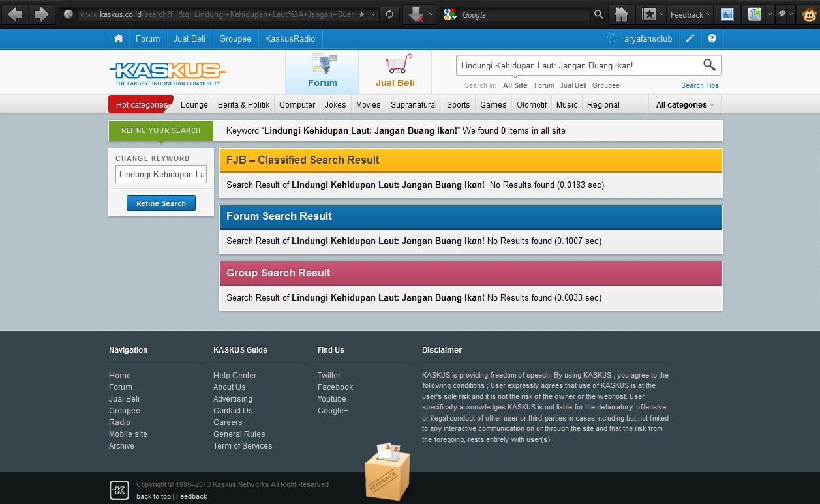Open the Search Tips link
This screenshot has width=820, height=504.
(700, 85)
